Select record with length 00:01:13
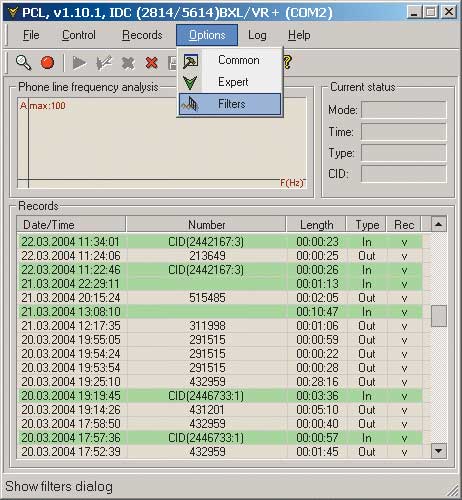The image size is (462, 500). pyautogui.click(x=220, y=284)
